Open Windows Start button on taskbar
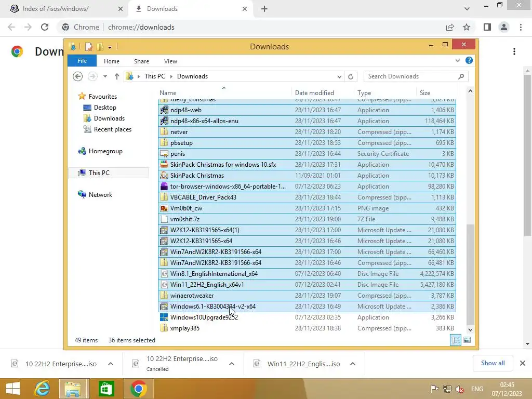 coord(13,389)
